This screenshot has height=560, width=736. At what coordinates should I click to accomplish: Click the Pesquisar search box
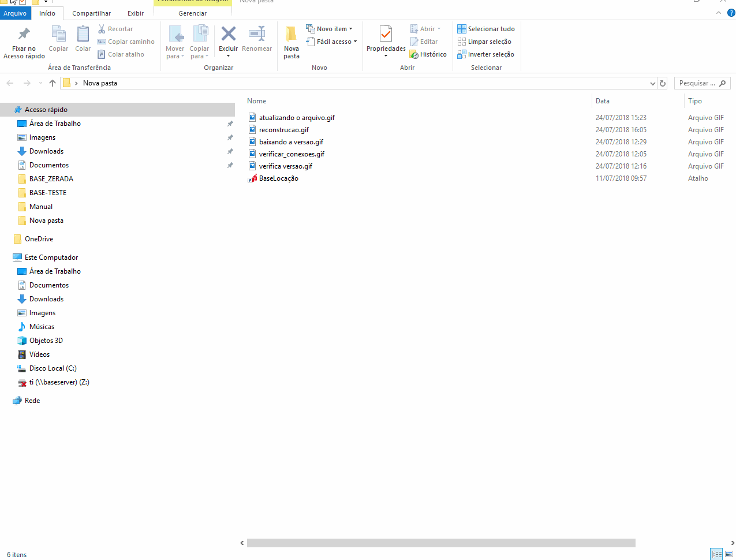coord(697,83)
